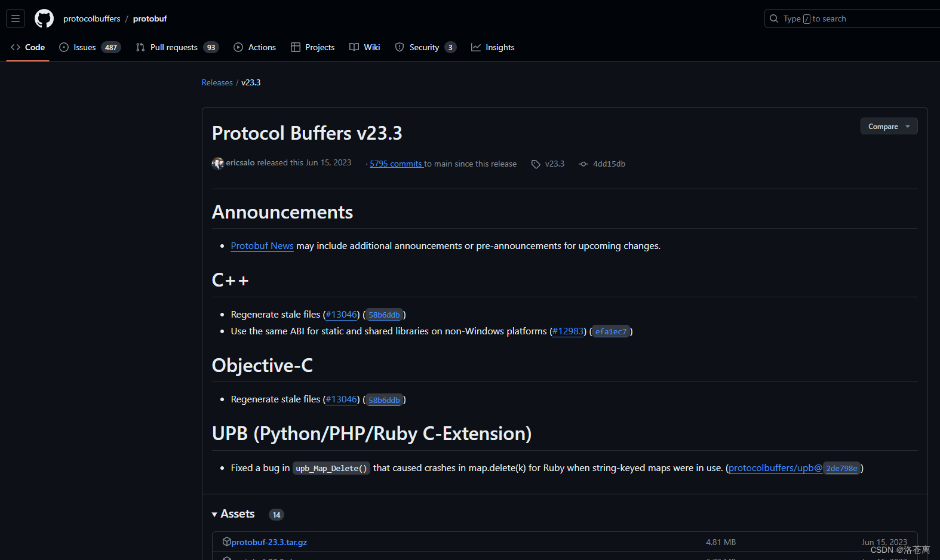Switch to the Insights tab
Image resolution: width=940 pixels, height=560 pixels.
click(493, 47)
